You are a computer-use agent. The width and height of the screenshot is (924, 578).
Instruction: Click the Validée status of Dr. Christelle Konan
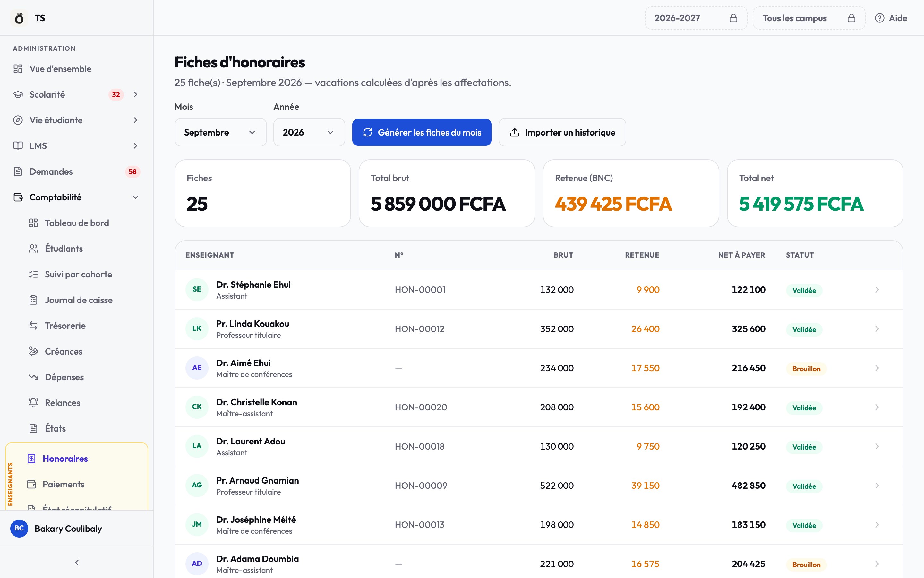pos(804,408)
